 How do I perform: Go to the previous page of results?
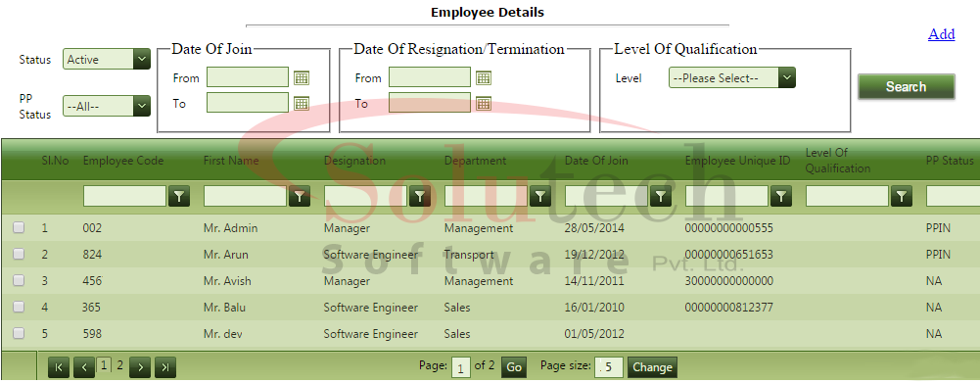(84, 367)
